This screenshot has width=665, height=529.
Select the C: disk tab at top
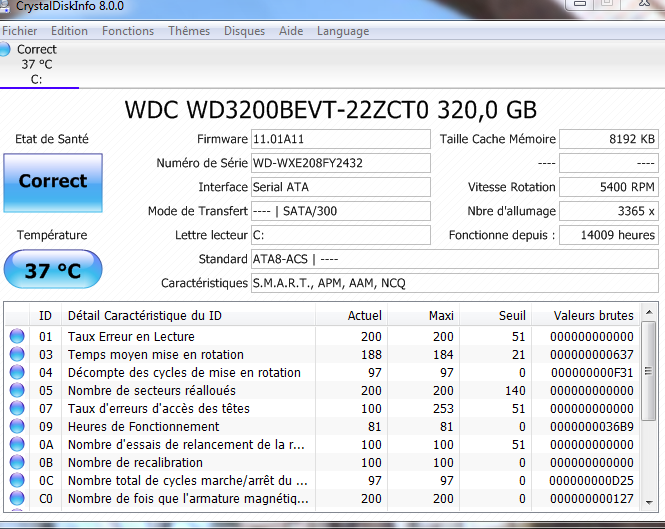click(x=38, y=64)
